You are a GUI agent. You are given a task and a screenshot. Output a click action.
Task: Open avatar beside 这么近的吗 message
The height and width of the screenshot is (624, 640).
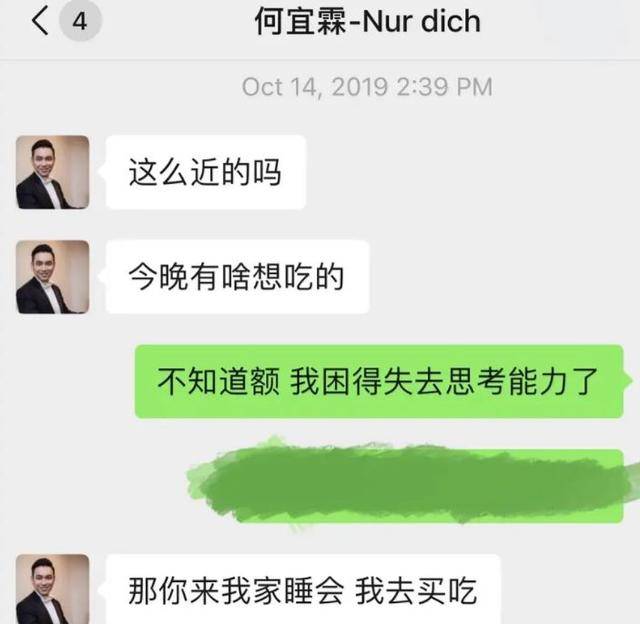53,172
